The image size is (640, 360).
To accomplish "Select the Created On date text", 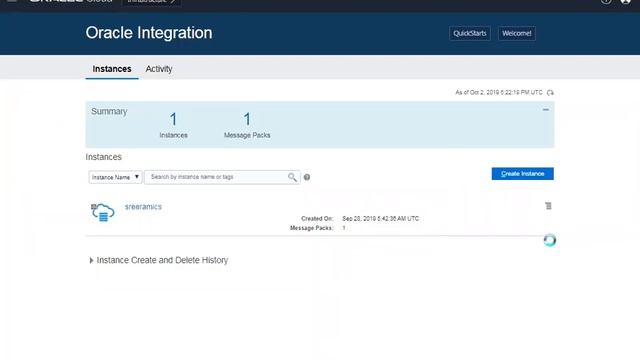I will click(380, 219).
